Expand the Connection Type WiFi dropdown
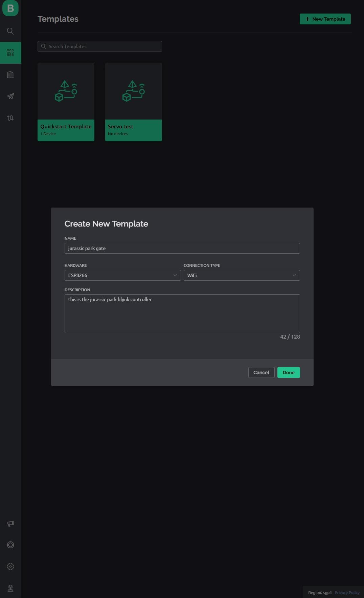 tap(242, 275)
